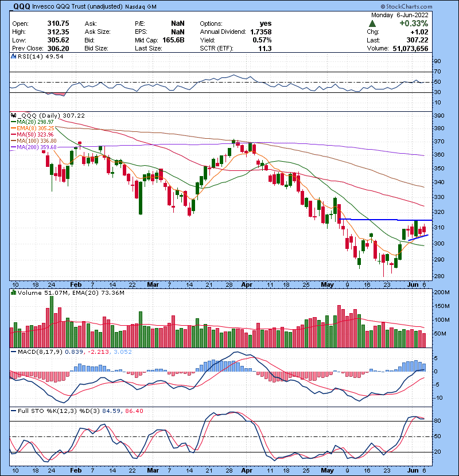Click the Open value 310.75
This screenshot has height=476, width=459.
[58, 24]
